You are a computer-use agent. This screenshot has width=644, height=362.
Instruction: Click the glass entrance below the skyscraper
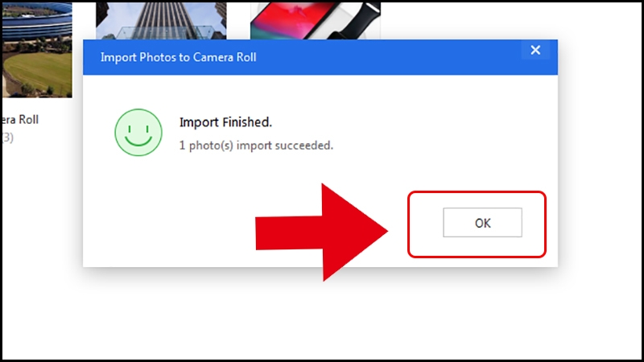click(163, 33)
